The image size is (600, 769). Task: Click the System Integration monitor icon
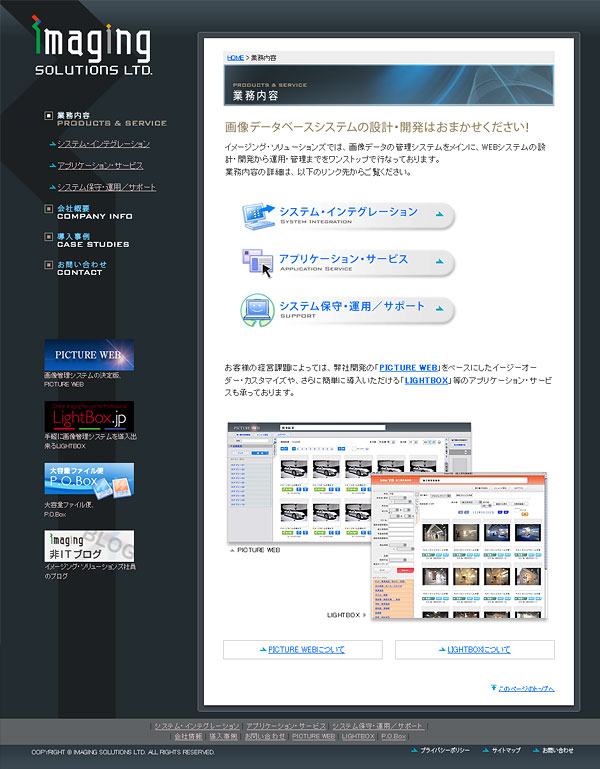pos(257,214)
